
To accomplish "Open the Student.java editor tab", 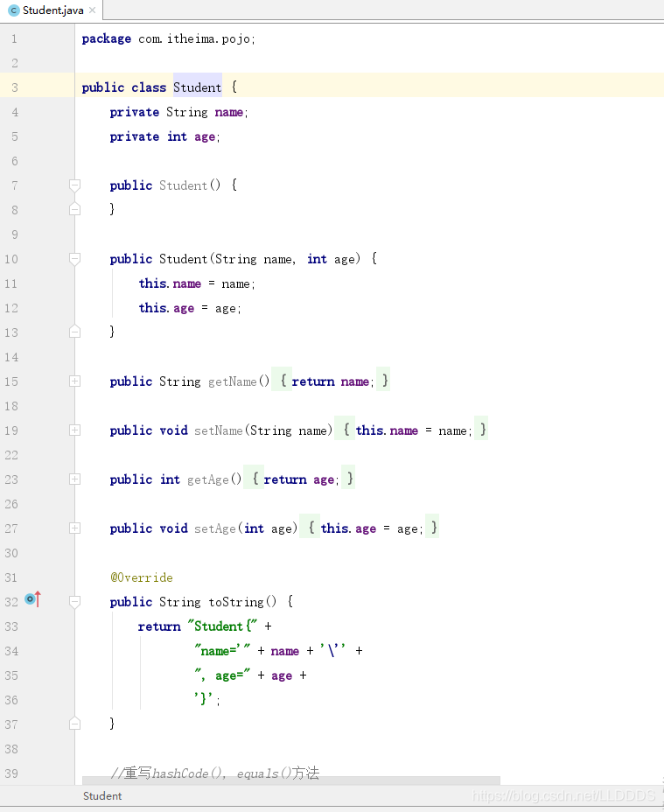I will (52, 10).
